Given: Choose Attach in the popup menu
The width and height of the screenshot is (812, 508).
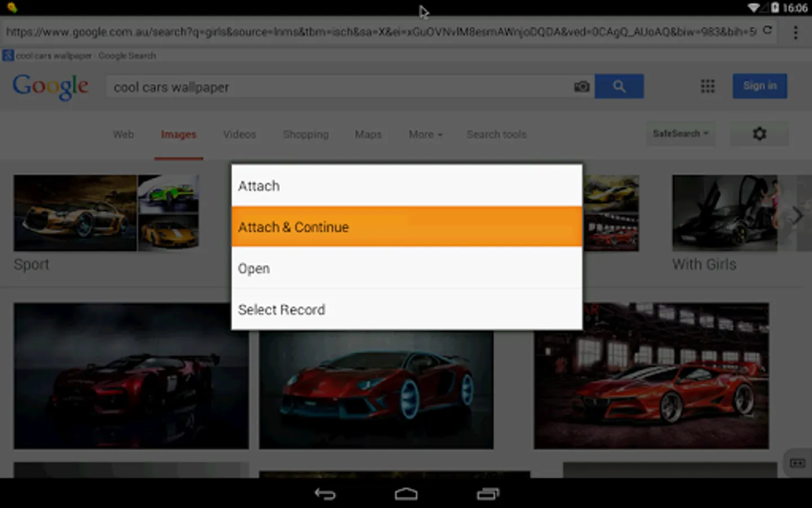Looking at the screenshot, I should click(x=407, y=186).
